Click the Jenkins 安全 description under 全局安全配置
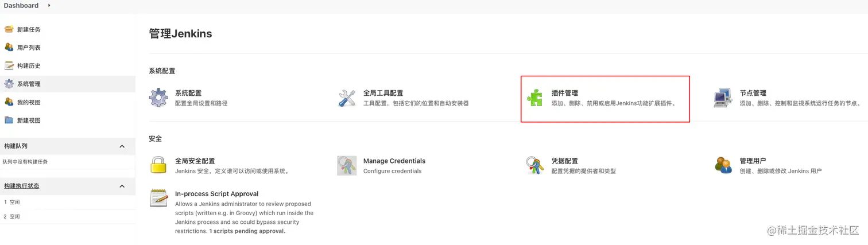 coord(232,171)
